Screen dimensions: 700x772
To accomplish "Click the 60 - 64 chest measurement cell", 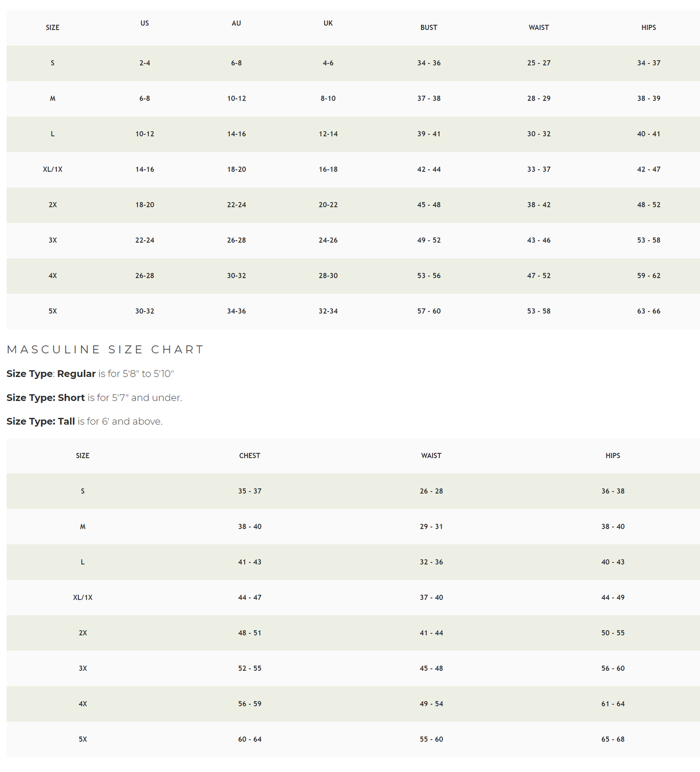I will (x=249, y=739).
